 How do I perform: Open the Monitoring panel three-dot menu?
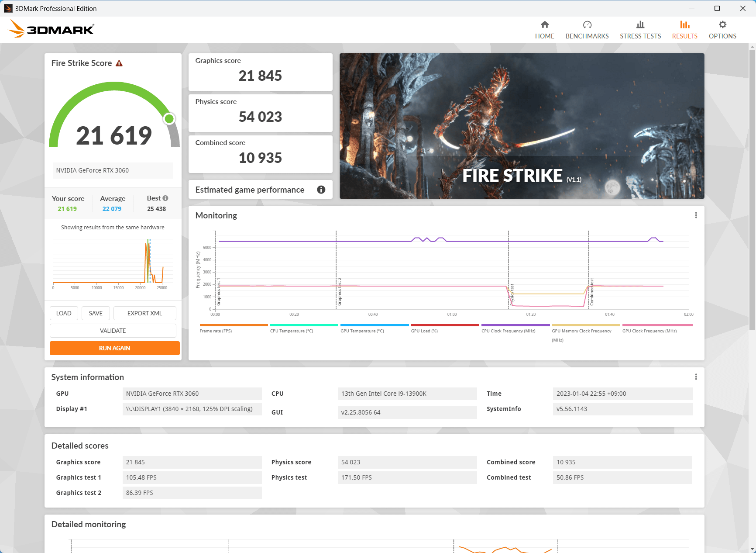[696, 215]
